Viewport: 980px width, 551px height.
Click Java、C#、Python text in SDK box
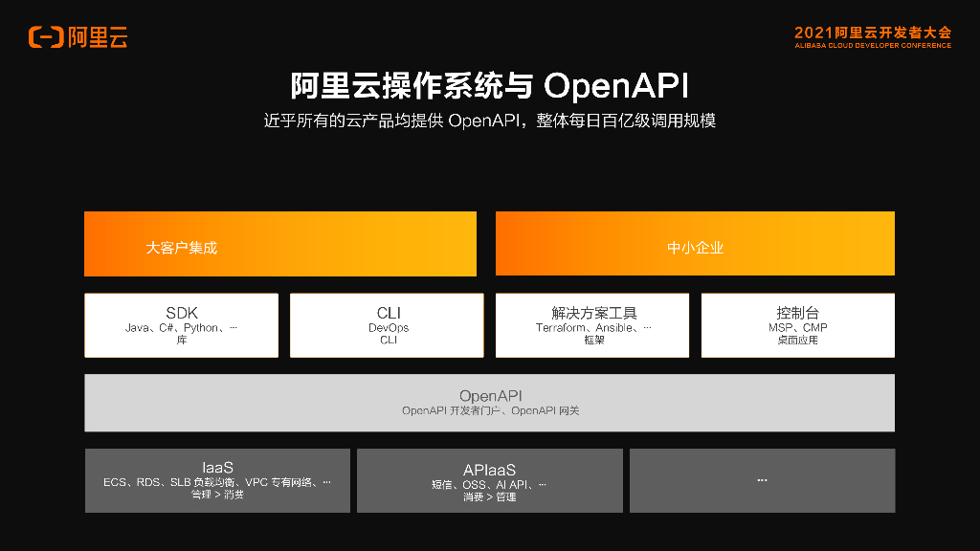click(x=181, y=328)
